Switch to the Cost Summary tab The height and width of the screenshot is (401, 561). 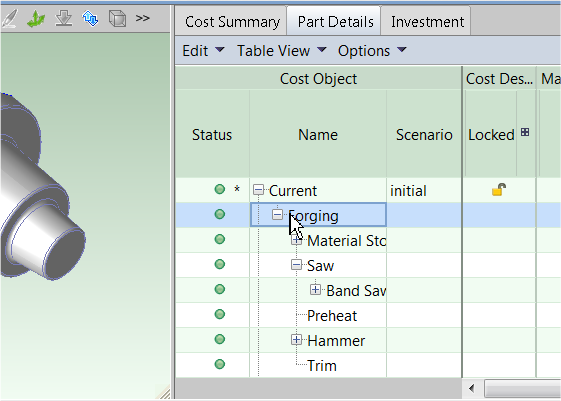[232, 22]
